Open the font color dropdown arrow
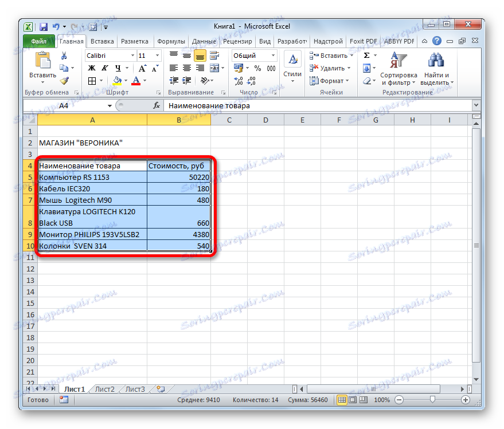 144,81
